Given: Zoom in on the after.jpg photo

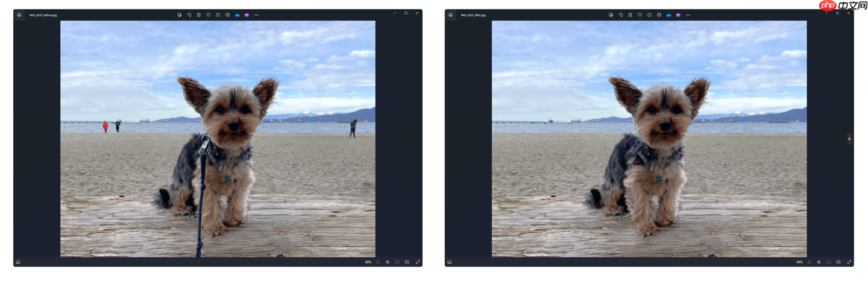Looking at the screenshot, I should [x=819, y=262].
